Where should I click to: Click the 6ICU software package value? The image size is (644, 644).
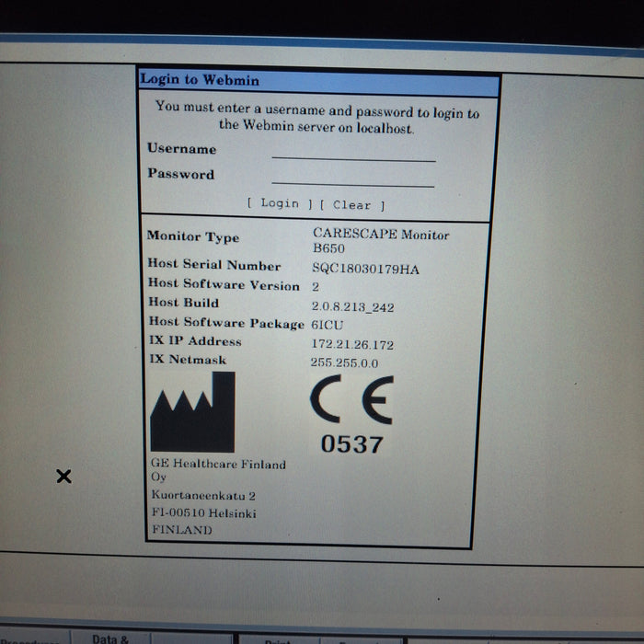327,325
